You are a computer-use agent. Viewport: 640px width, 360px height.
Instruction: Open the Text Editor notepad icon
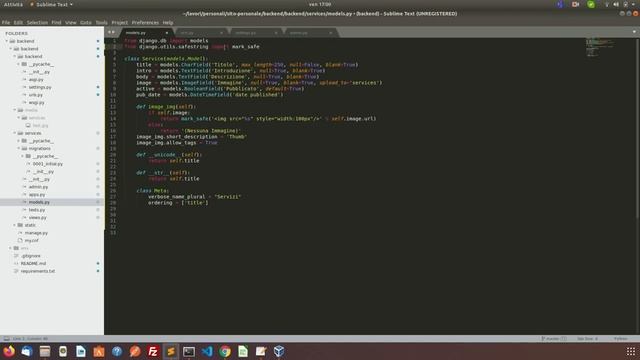(x=261, y=351)
